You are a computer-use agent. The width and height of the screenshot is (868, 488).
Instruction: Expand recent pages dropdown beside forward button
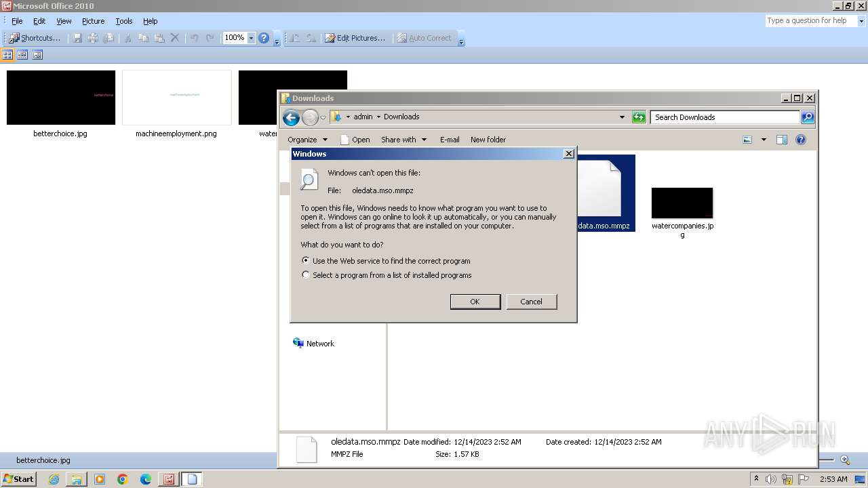(x=323, y=117)
